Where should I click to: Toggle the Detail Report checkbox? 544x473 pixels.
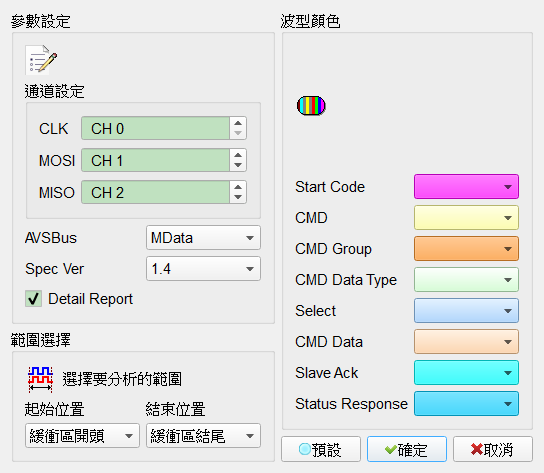coord(33,299)
